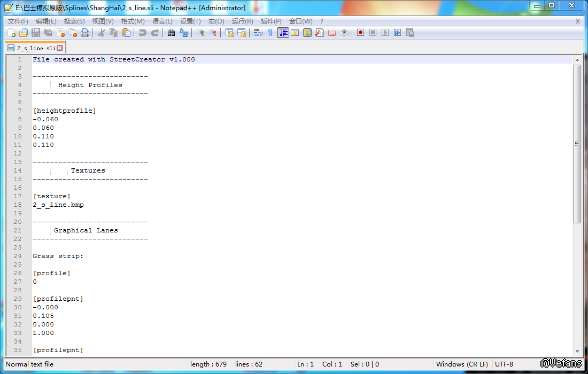Viewport: 588px width, 374px height.
Task: Toggle show all characters pilcrow icon
Action: point(270,33)
